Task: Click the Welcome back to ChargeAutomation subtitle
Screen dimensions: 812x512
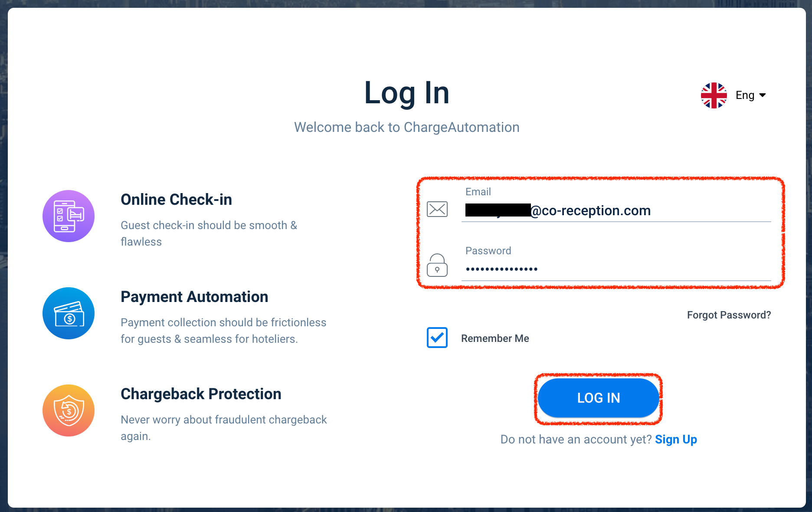Action: point(406,127)
